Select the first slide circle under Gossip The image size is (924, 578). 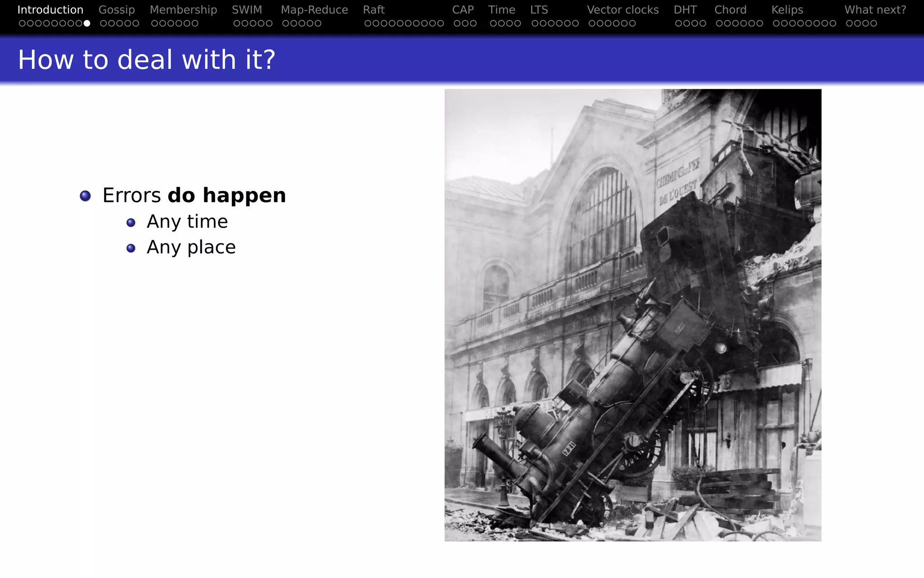(103, 23)
